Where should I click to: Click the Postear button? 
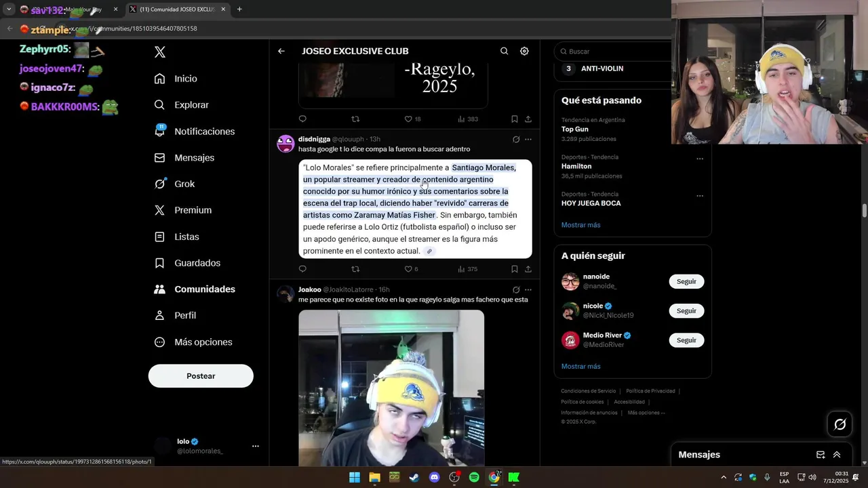coord(201,375)
